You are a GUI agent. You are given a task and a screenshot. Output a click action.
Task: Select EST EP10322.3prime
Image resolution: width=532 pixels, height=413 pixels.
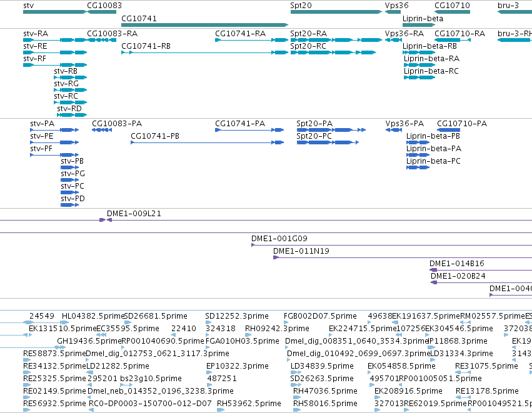pyautogui.click(x=208, y=372)
